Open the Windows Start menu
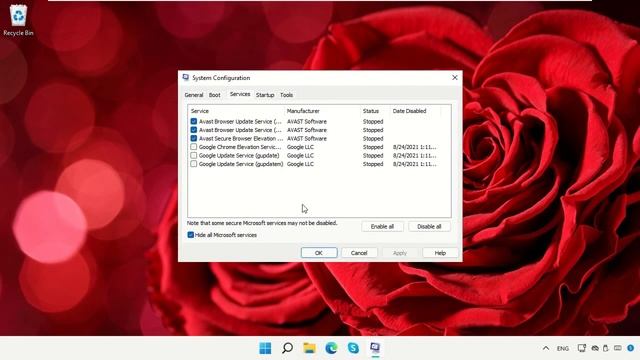 (265, 348)
